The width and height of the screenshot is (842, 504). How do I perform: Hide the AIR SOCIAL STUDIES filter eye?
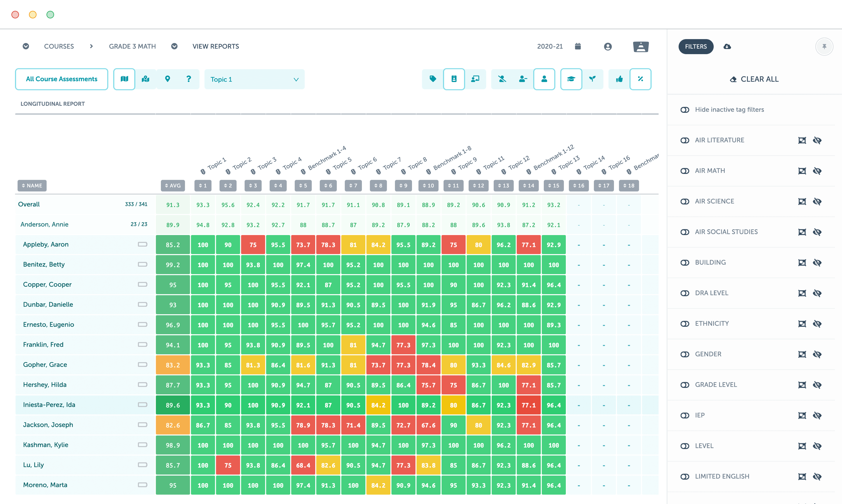(817, 232)
